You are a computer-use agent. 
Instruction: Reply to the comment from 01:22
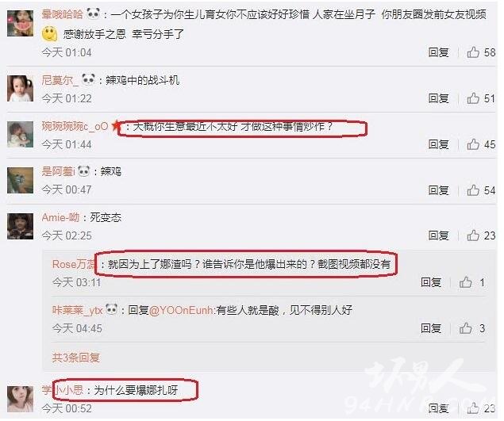click(x=438, y=98)
